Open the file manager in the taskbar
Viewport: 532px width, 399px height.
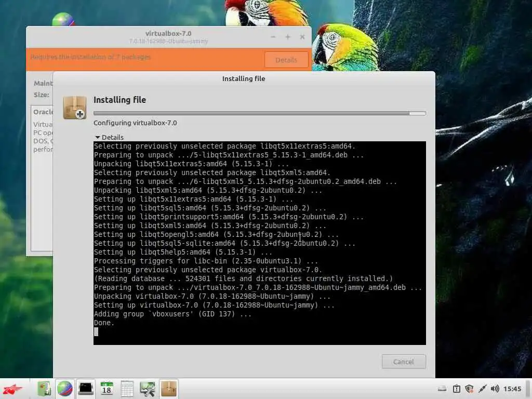click(x=44, y=389)
